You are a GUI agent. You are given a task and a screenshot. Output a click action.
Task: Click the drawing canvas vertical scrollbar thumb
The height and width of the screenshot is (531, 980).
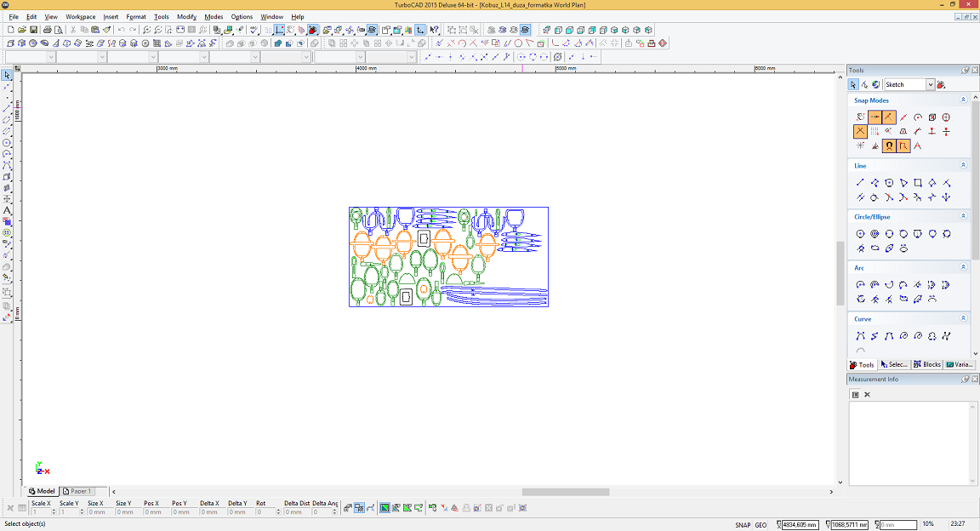point(840,272)
